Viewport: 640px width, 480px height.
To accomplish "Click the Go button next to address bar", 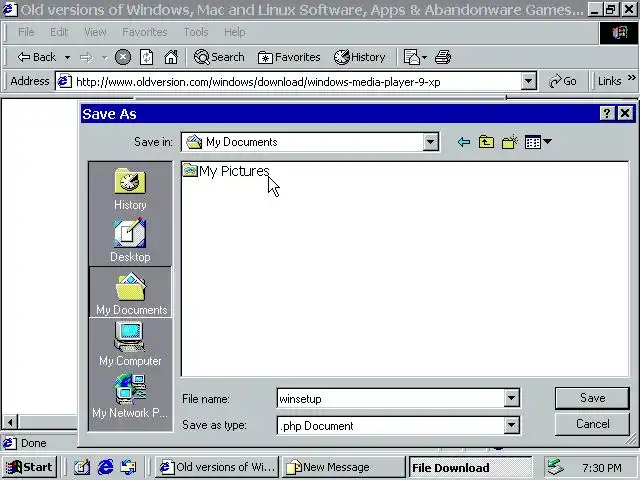I will click(x=562, y=81).
